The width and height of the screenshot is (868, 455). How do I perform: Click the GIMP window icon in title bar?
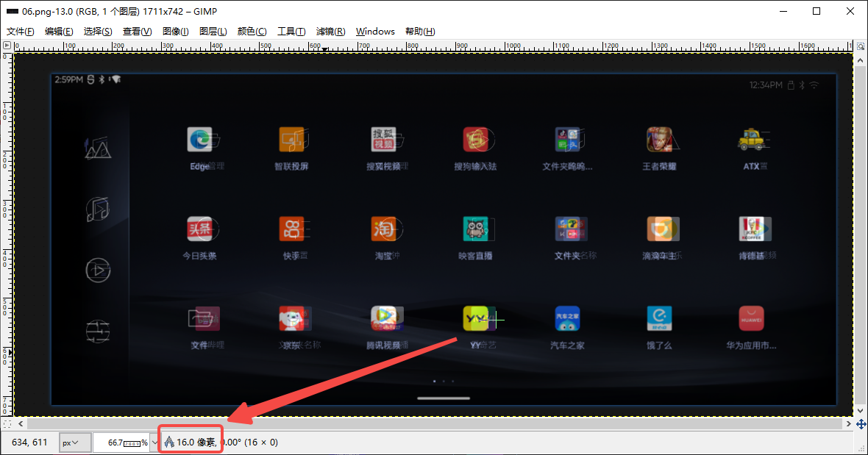point(13,11)
